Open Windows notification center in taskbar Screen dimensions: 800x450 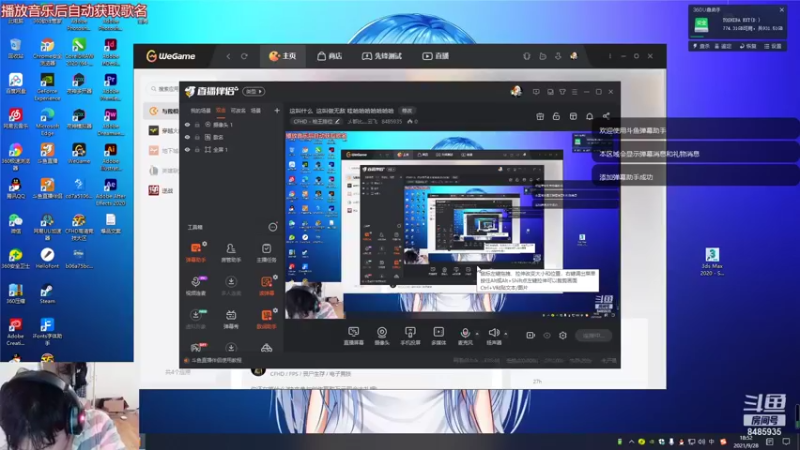pyautogui.click(x=786, y=442)
